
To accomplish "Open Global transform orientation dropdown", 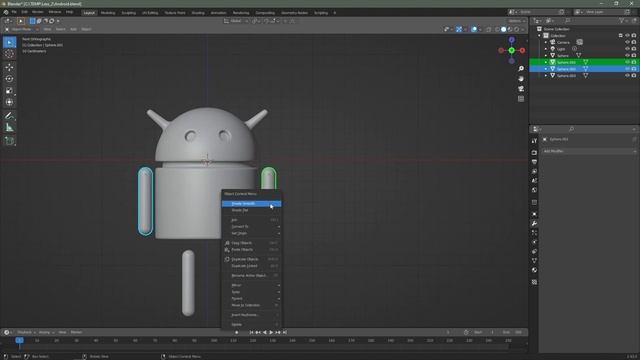I will coord(236,21).
